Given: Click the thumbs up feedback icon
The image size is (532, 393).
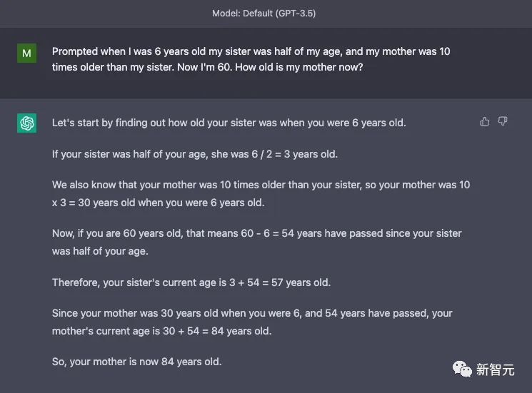Looking at the screenshot, I should [x=485, y=122].
